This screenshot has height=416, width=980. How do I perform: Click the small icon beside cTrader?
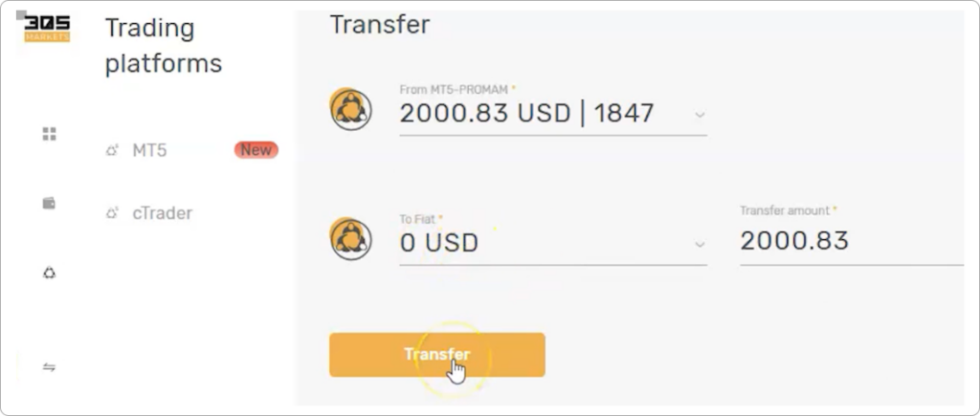113,213
